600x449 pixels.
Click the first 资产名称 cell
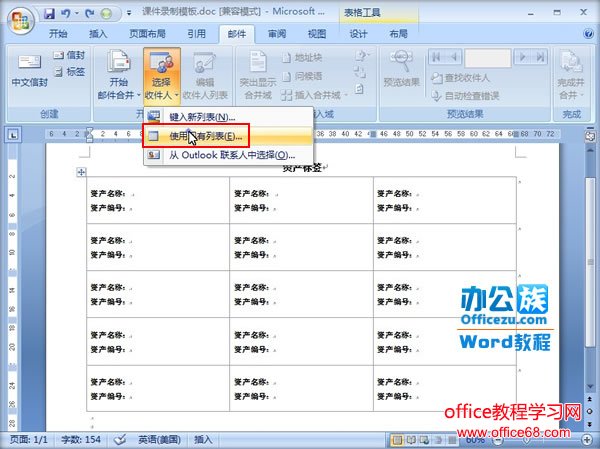[x=158, y=200]
